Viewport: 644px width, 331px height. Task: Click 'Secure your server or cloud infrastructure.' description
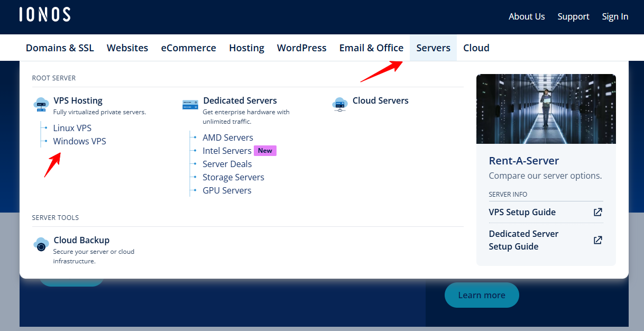coord(94,256)
